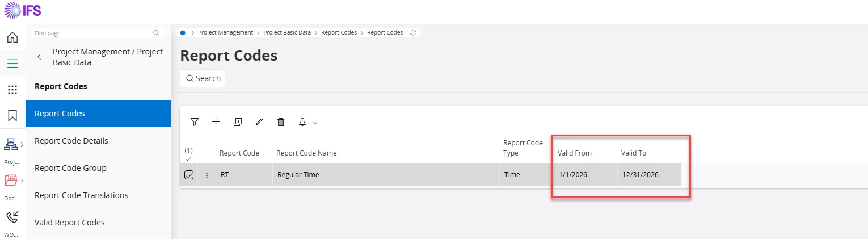
Task: Open the Documents folder sidebar icon
Action: pyautogui.click(x=11, y=181)
